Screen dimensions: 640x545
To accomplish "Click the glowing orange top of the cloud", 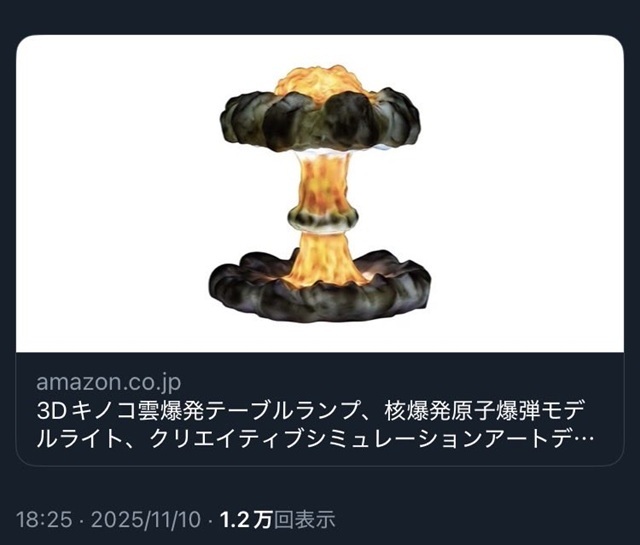I will click(320, 80).
